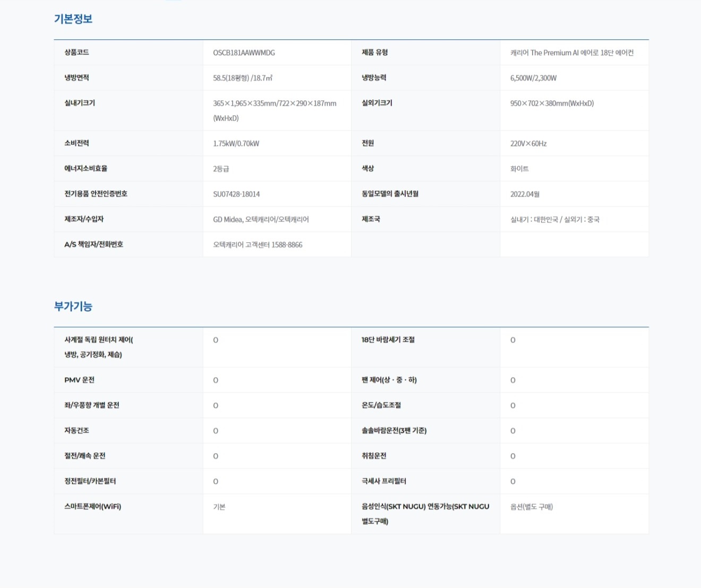Select 실내기 : 대한민국 / 실외기 : 중국 value
Screen dimensions: 701x588
(x=554, y=219)
